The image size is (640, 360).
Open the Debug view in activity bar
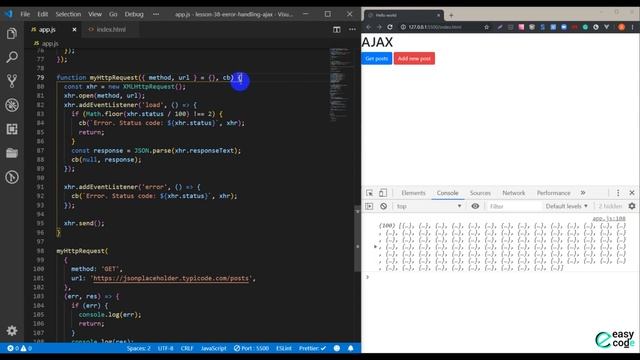pyautogui.click(x=12, y=105)
